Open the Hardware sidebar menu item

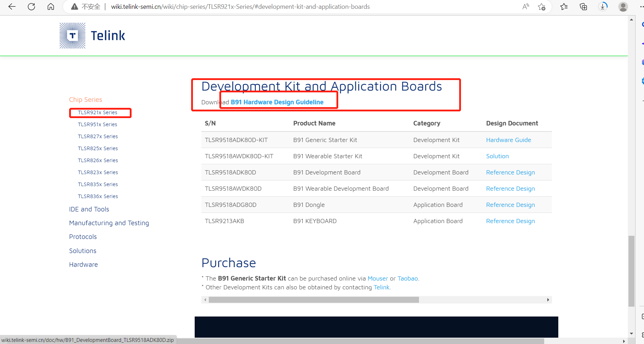(83, 264)
